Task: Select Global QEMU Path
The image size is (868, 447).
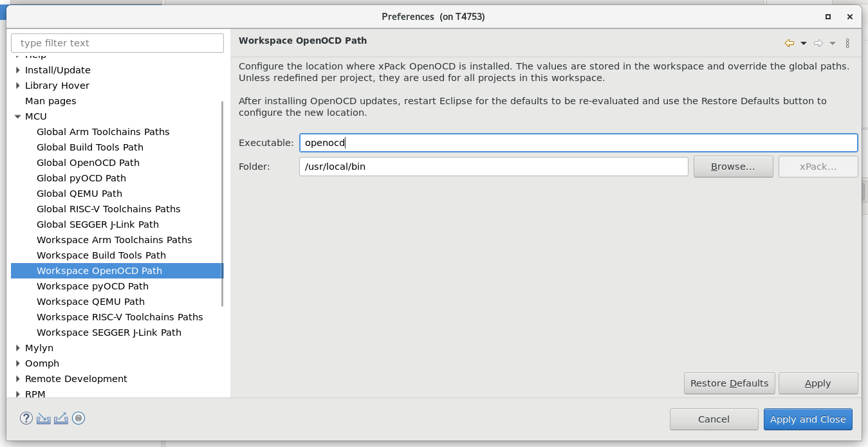Action: [79, 194]
